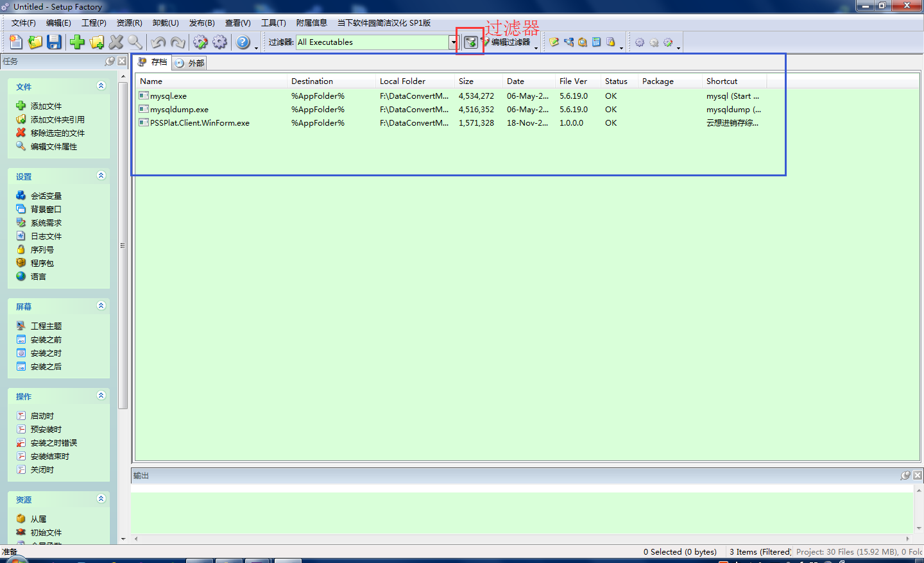Click task panel scroll down arrow
The width and height of the screenshot is (924, 563).
pos(123,539)
